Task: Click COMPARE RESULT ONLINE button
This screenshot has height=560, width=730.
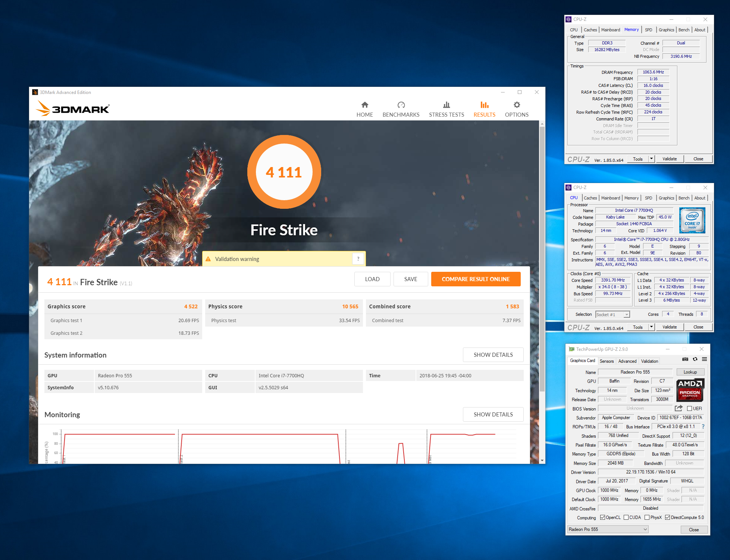Action: (476, 279)
